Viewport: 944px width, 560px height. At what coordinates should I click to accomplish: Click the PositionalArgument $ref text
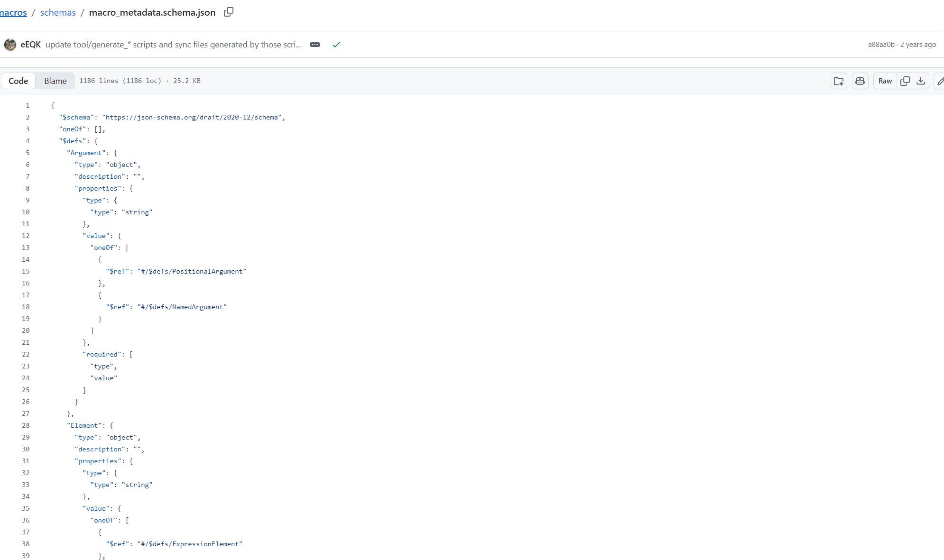pos(192,271)
